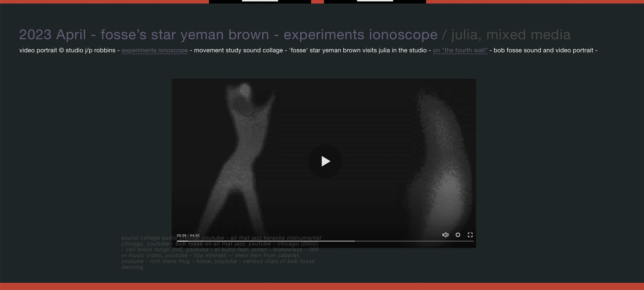This screenshot has height=290, width=644.
Task: Click the 'bob fosse sound and video portrait' text
Action: tap(543, 50)
